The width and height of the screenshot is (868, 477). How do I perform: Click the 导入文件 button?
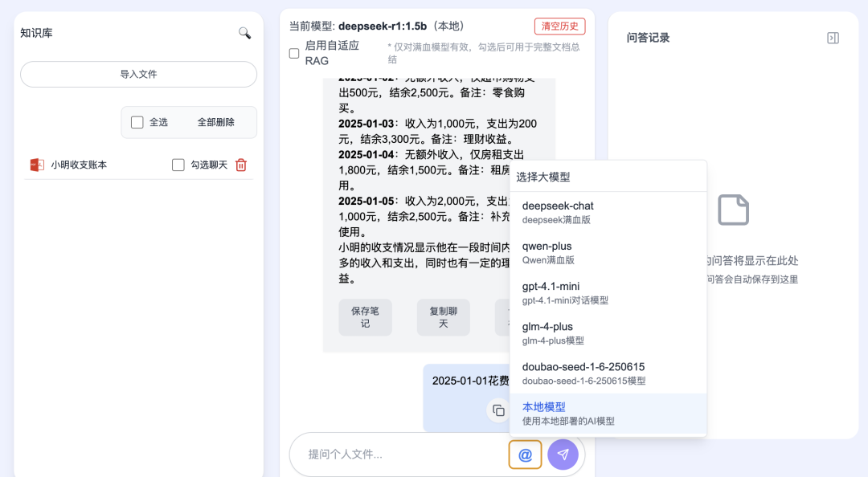click(x=138, y=74)
